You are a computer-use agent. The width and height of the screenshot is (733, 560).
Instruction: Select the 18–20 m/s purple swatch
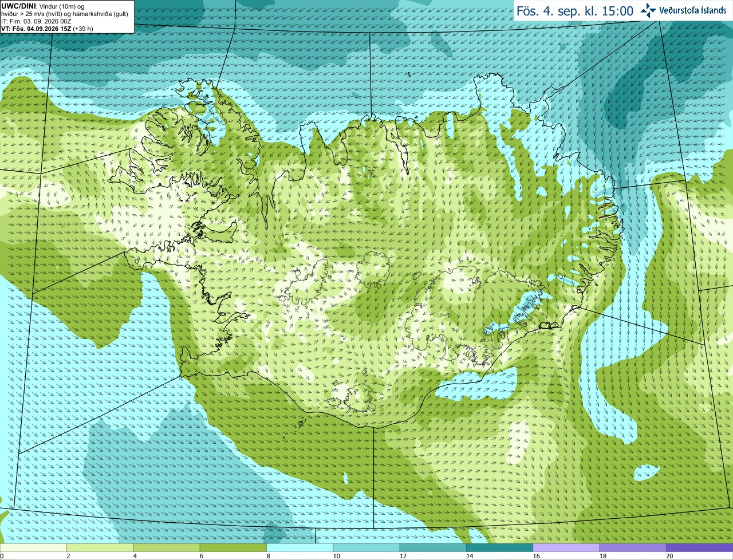tap(633, 547)
